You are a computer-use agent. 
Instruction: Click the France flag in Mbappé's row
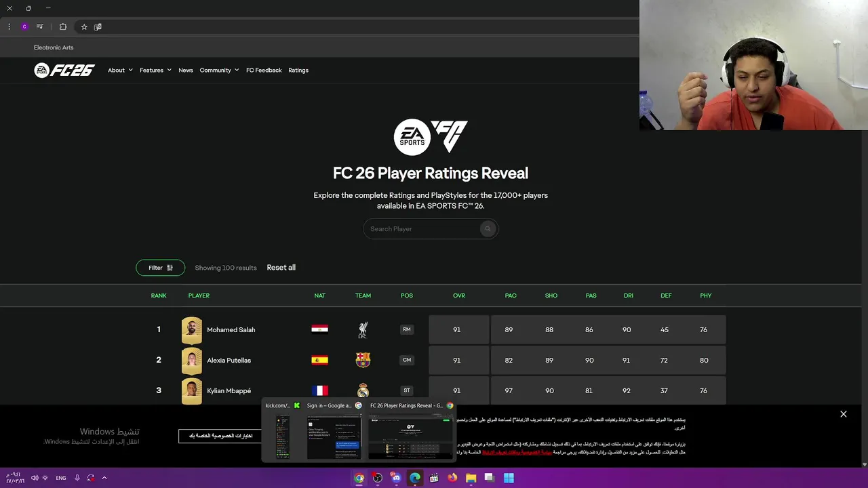[x=320, y=390]
